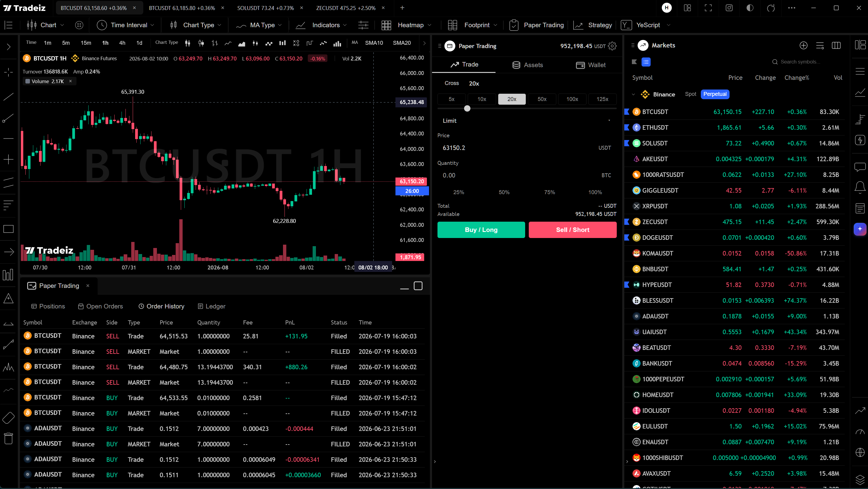
Task: Open the Assets tab
Action: pos(527,65)
